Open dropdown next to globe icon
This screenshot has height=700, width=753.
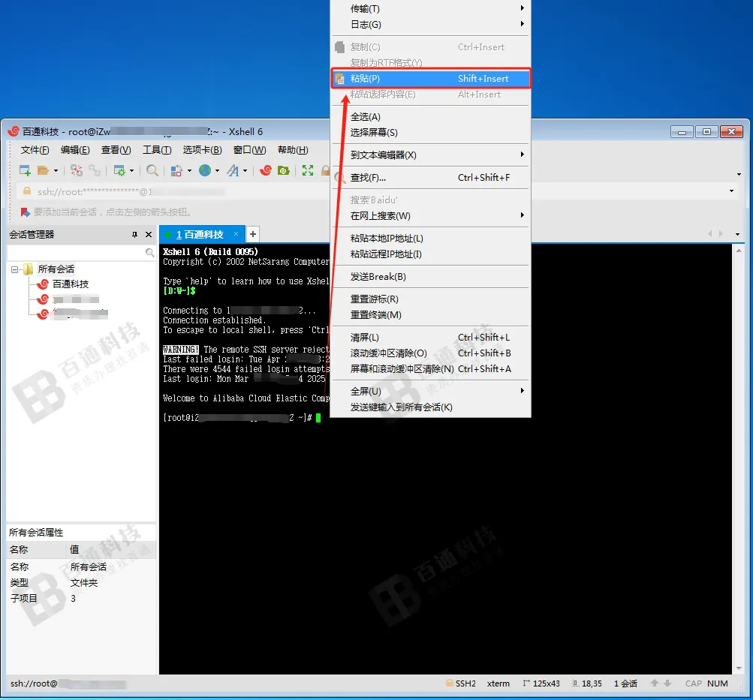coord(217,171)
